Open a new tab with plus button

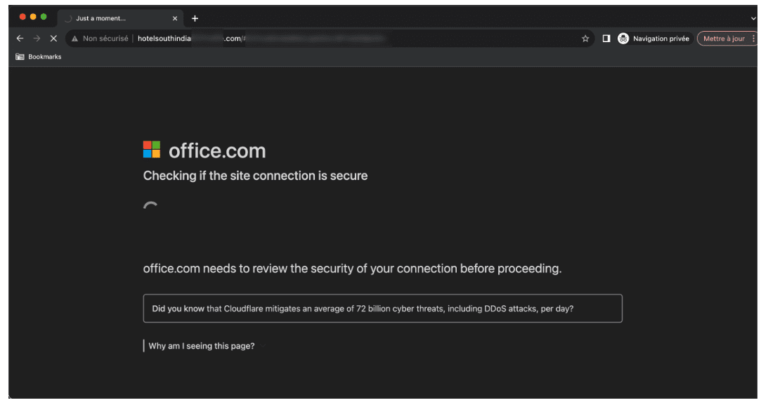(195, 19)
